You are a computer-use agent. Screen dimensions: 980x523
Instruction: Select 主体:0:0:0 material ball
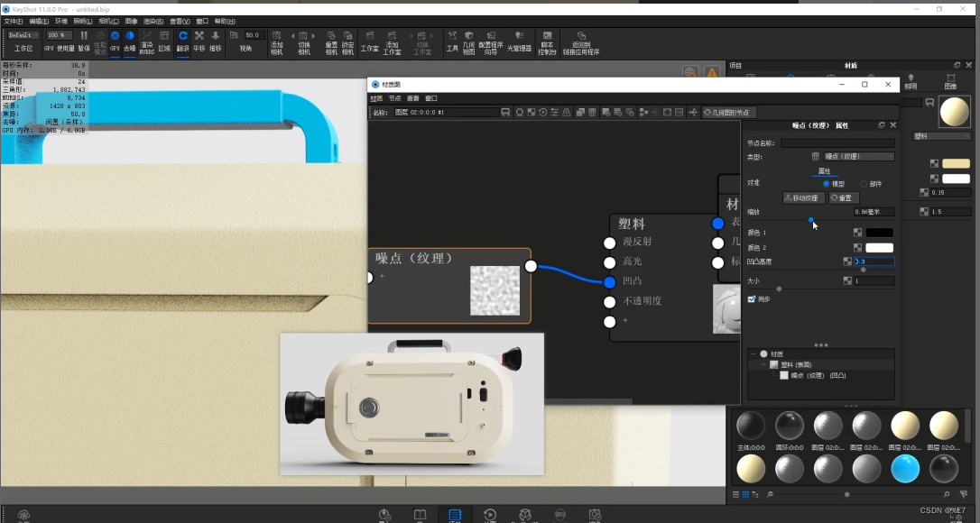click(x=751, y=426)
